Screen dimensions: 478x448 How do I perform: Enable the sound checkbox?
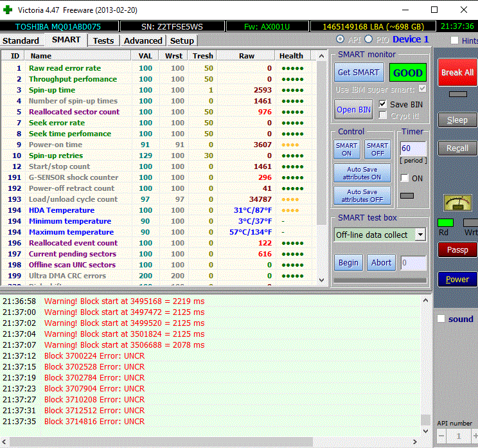(441, 319)
